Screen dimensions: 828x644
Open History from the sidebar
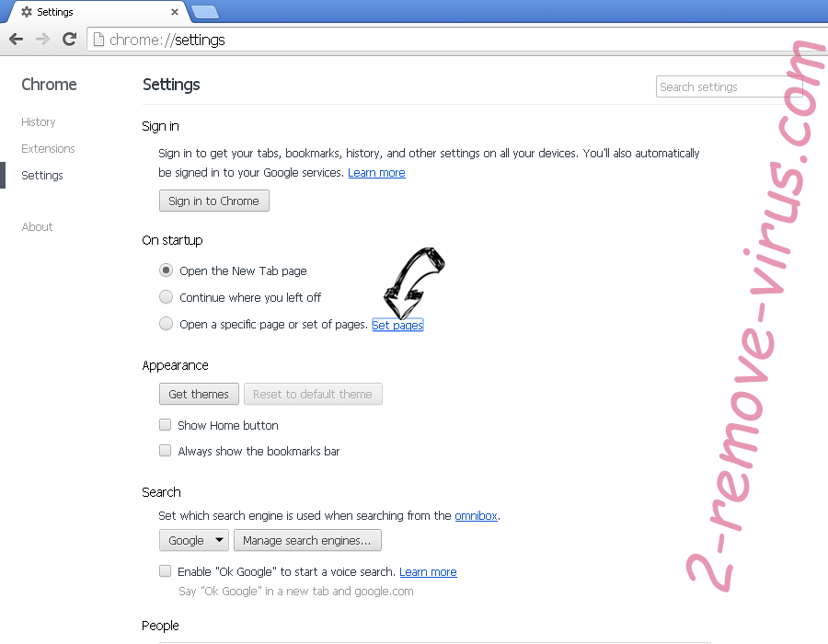38,122
